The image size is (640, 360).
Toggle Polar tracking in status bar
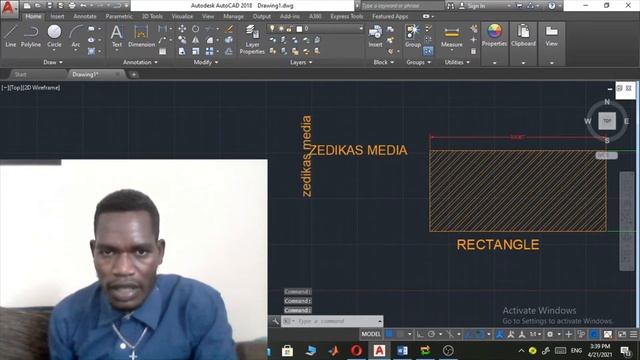pyautogui.click(x=431, y=334)
